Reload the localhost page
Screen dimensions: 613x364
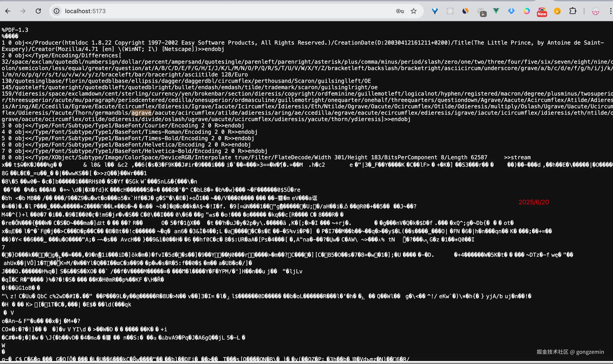pyautogui.click(x=38, y=11)
